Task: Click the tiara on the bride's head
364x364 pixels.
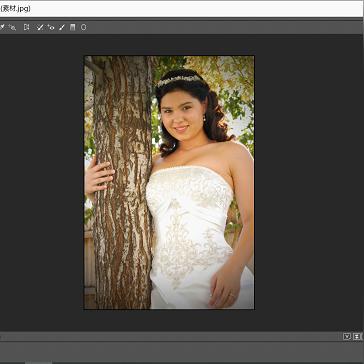Action: tap(179, 80)
